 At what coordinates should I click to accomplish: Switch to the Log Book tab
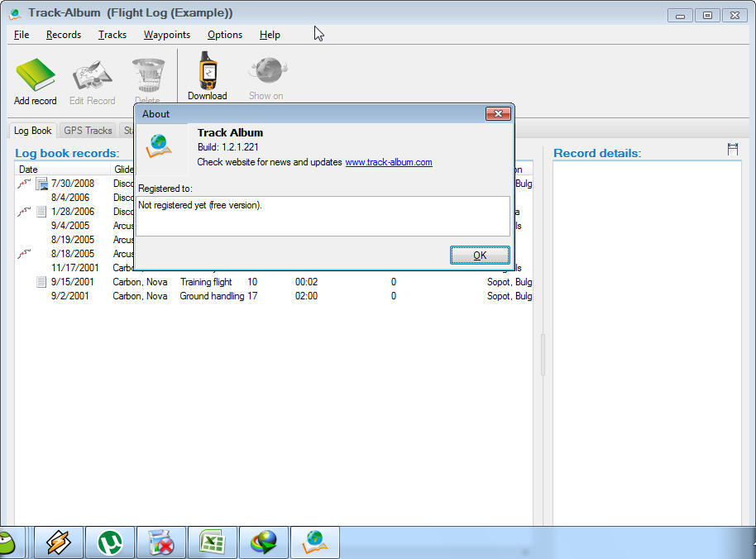(x=33, y=131)
